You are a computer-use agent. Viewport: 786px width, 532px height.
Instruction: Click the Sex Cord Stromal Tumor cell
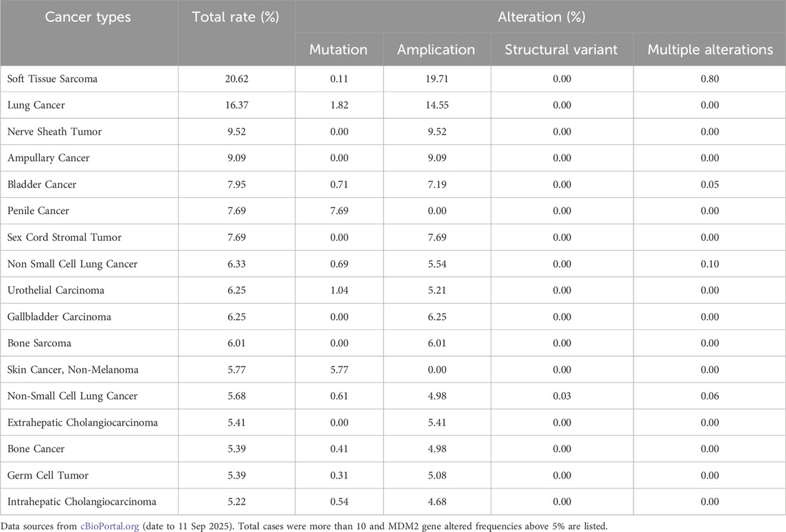click(x=64, y=238)
